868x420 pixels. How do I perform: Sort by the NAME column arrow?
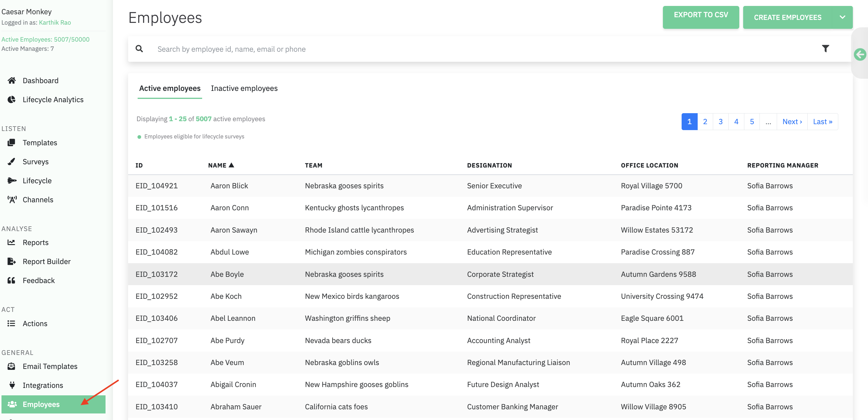[232, 165]
